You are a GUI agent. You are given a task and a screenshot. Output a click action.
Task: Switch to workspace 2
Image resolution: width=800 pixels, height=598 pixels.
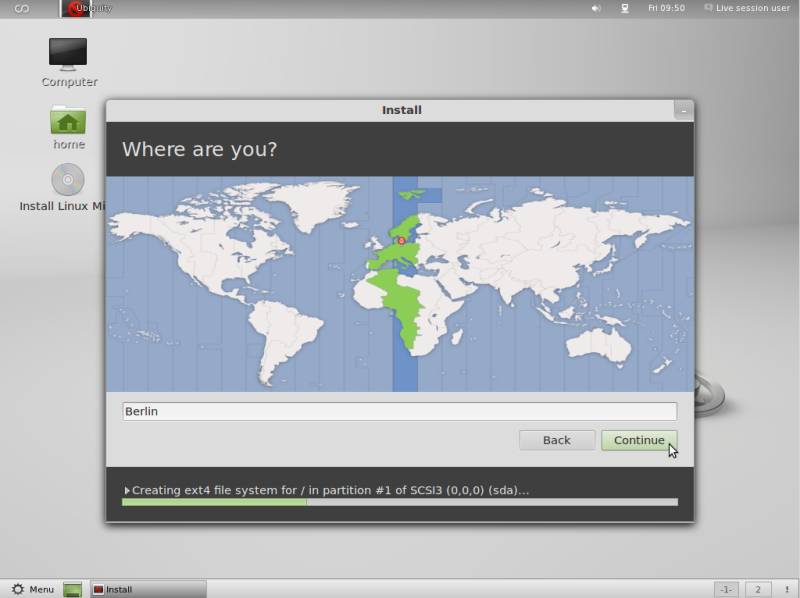point(758,589)
